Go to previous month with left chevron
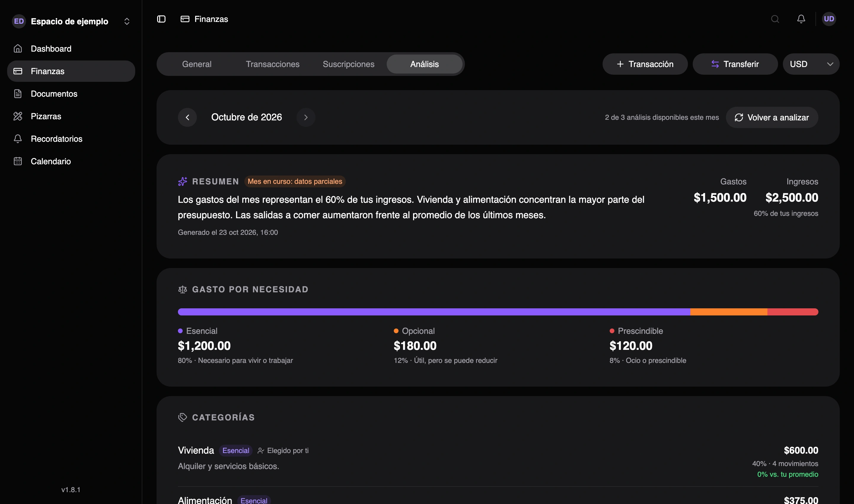Screen dimensions: 854x504 (187, 117)
